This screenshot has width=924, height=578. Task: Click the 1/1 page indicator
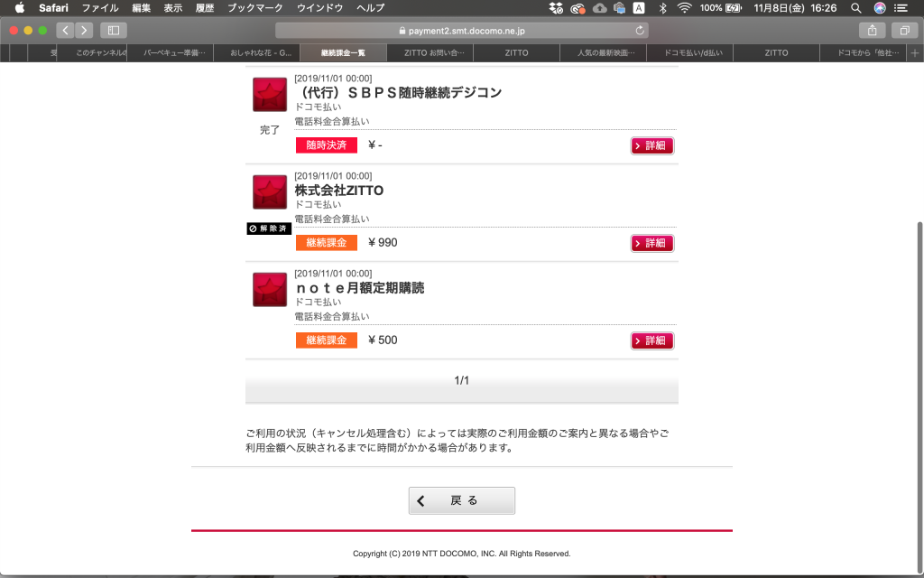click(x=462, y=380)
